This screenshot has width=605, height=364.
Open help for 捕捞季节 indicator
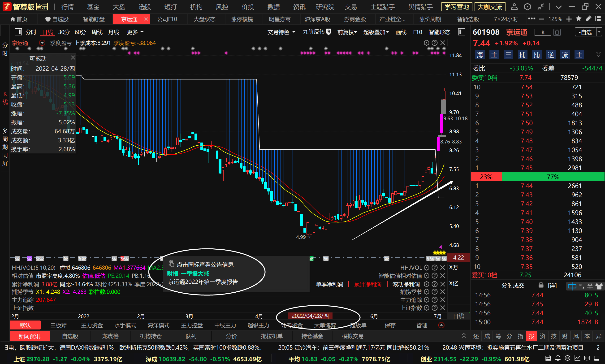[x=434, y=292]
